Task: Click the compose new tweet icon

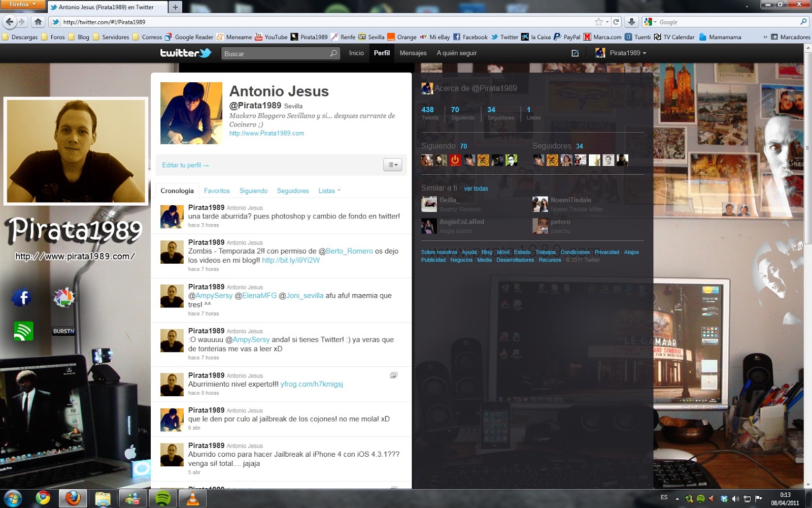Action: click(x=575, y=53)
